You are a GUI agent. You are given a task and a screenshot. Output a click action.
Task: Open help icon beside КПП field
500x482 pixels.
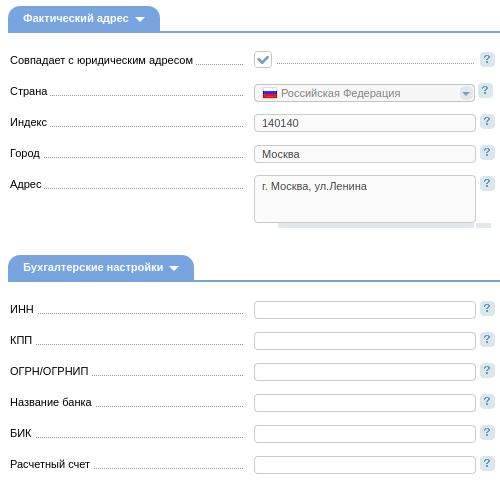pyautogui.click(x=487, y=340)
